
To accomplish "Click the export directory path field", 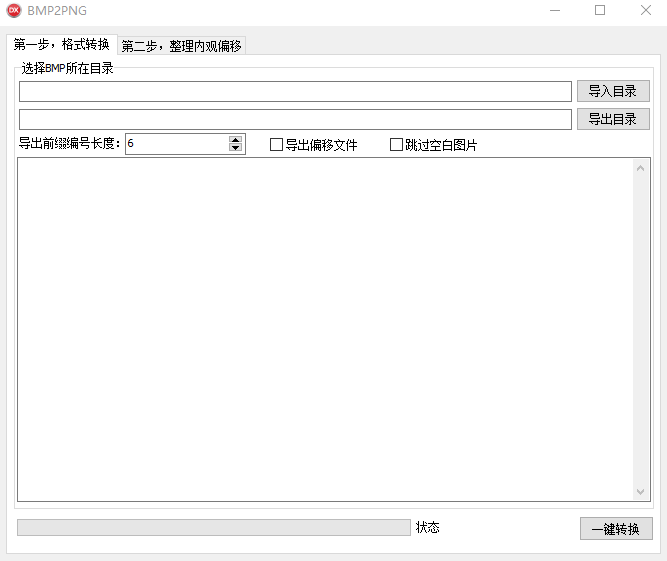I will (295, 119).
